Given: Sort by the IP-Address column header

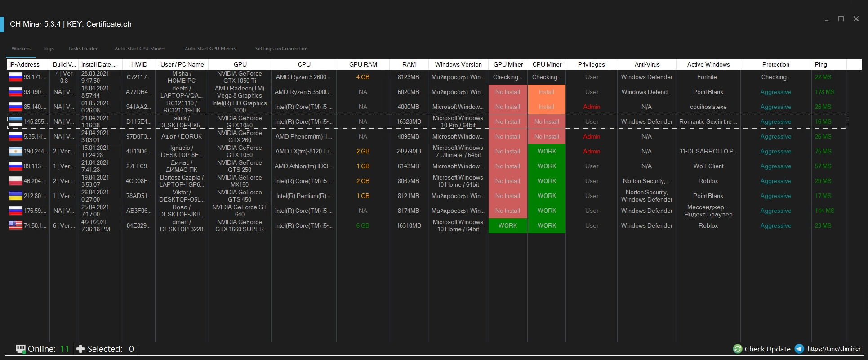Looking at the screenshot, I should pos(28,64).
